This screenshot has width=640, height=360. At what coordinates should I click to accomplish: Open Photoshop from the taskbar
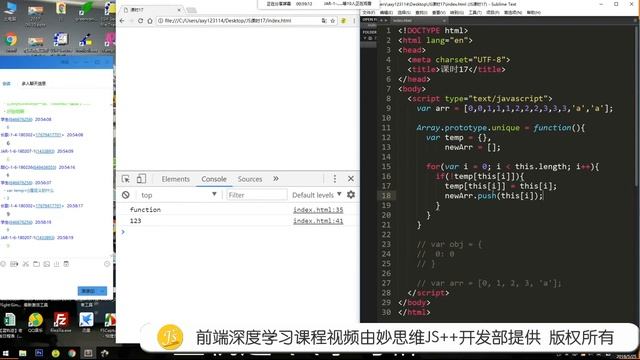(39, 353)
